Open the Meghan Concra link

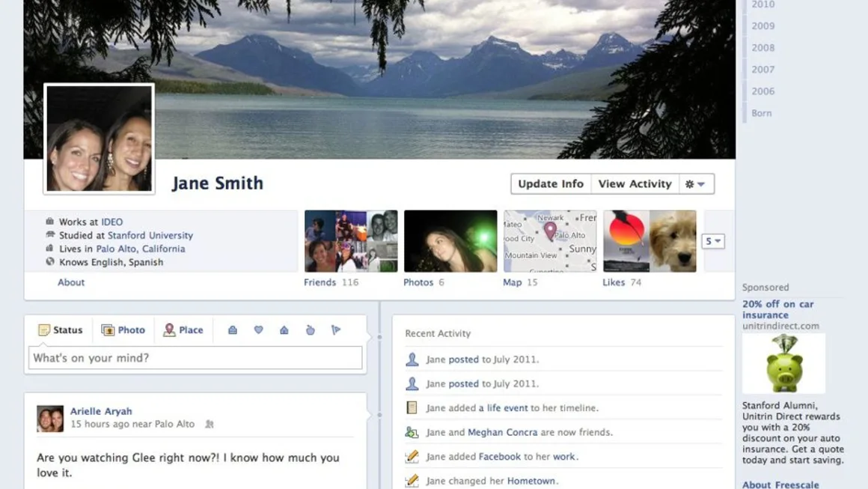click(x=503, y=432)
